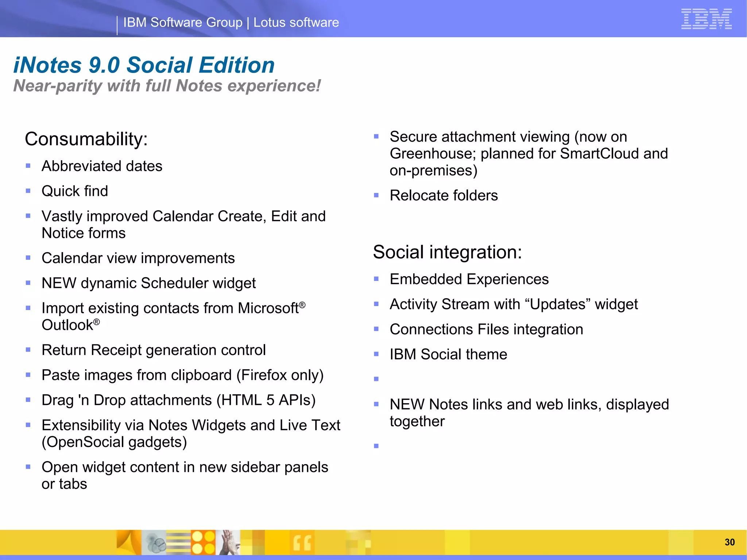747x560 pixels.
Task: Click the raised hands footer image
Action: (x=228, y=542)
